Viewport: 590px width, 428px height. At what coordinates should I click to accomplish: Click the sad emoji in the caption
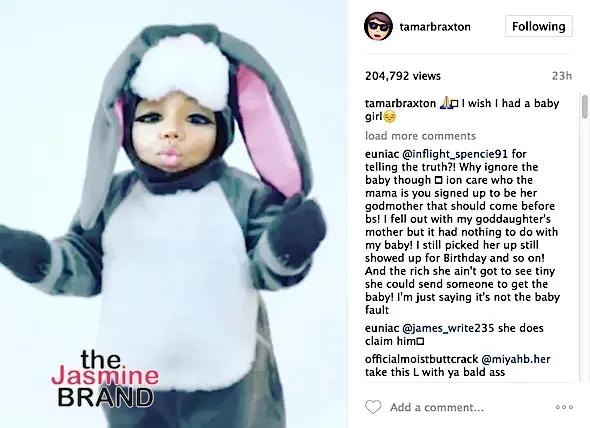390,117
